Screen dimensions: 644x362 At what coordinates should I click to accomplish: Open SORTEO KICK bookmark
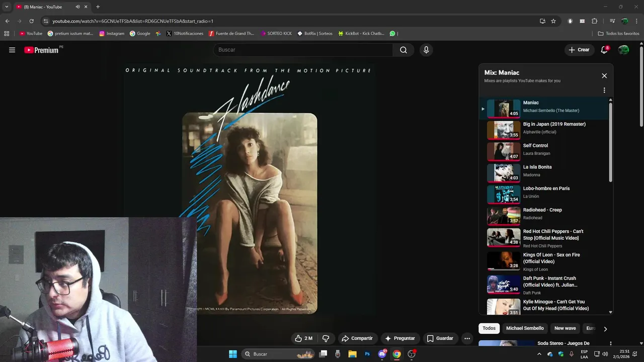coord(276,34)
